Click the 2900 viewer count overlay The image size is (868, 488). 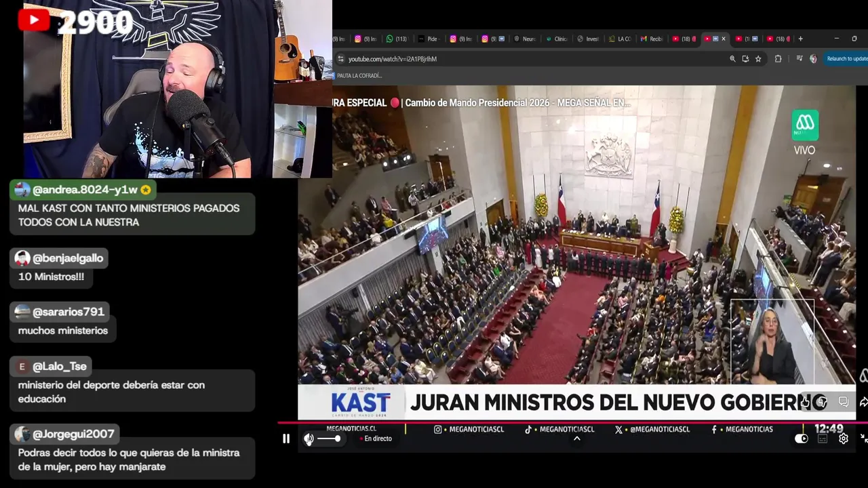tap(95, 23)
